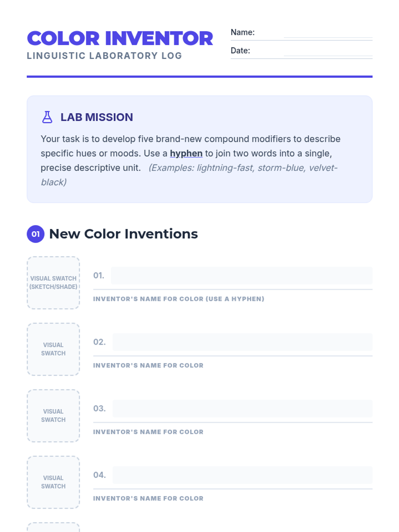The width and height of the screenshot is (399, 532).
Task: Focus the color name field for 04
Action: 242,475
